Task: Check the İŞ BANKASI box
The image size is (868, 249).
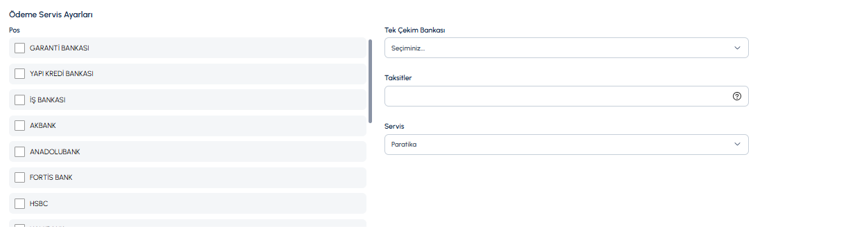Action: (19, 100)
